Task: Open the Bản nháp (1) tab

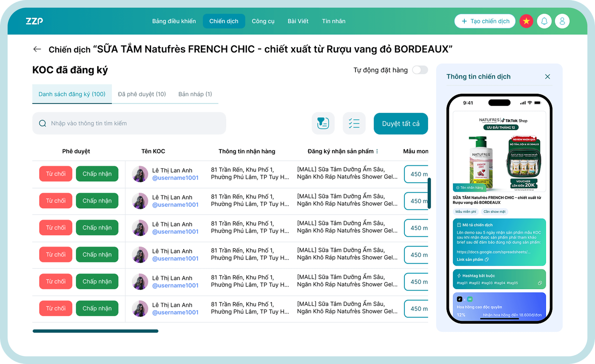Action: [195, 94]
